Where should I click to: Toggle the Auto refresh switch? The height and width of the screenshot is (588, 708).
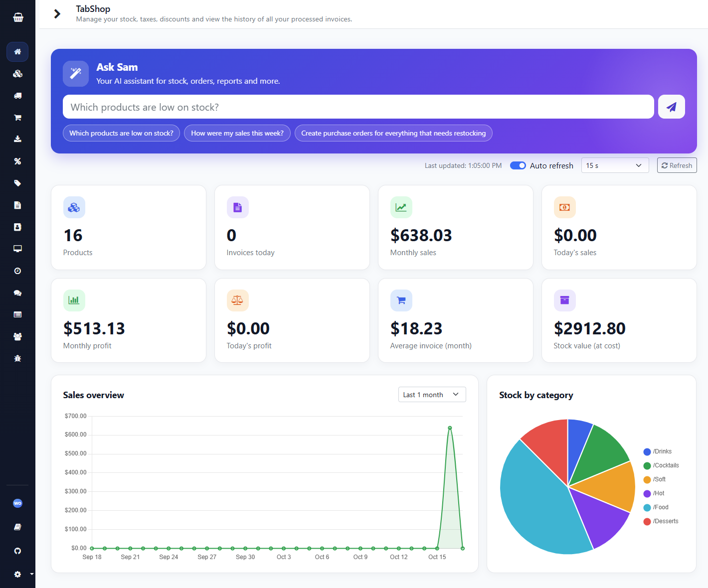tap(518, 165)
